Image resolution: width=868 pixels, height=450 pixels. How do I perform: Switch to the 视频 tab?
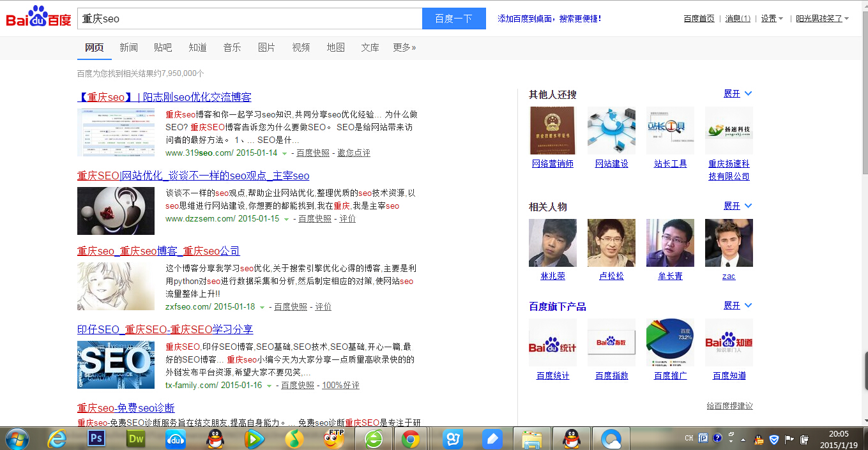301,47
